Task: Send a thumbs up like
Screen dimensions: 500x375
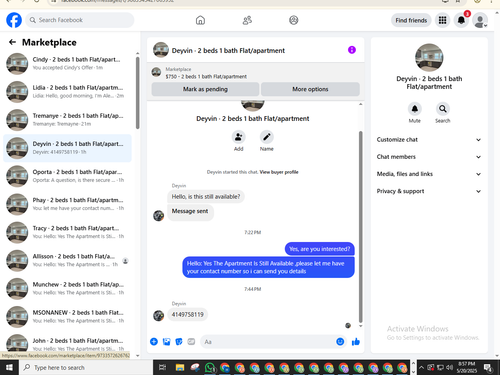Action: coord(356,342)
